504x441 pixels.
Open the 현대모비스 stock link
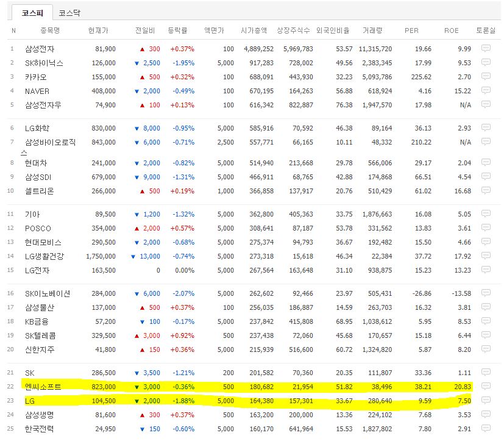click(43, 243)
